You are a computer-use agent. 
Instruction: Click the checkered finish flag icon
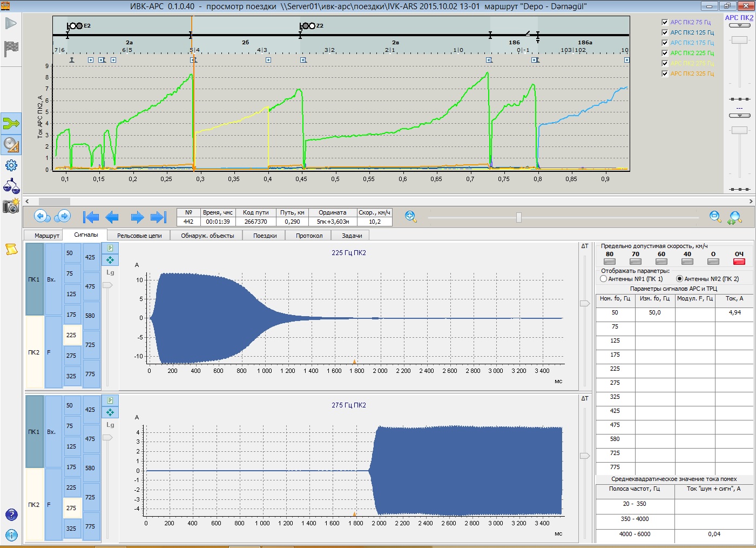pos(11,49)
